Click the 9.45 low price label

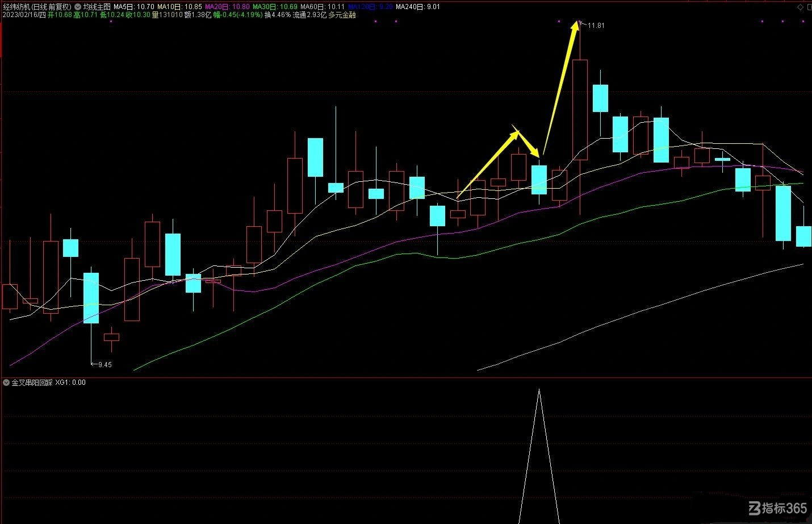pos(105,365)
